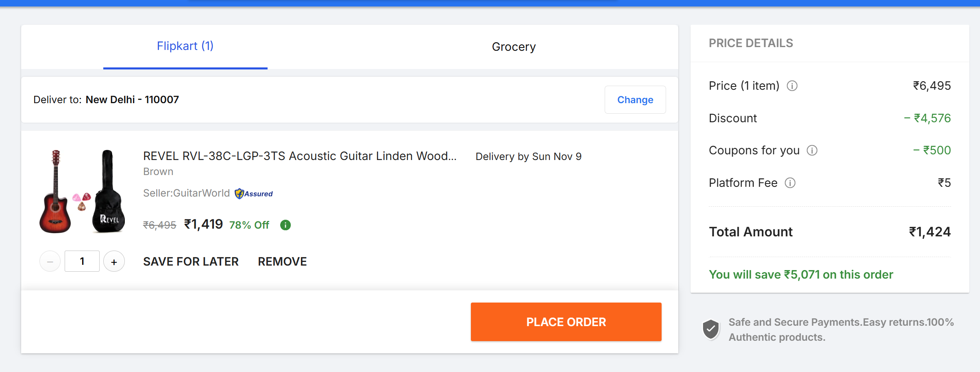Viewport: 980px width, 372px height.
Task: Click SAVE FOR LATER for the guitar
Action: click(x=191, y=262)
